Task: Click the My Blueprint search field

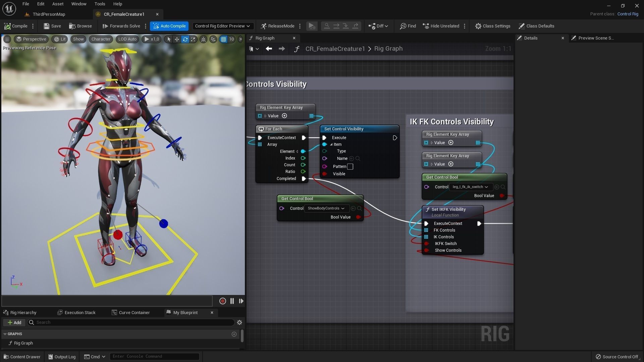Action: click(134, 322)
